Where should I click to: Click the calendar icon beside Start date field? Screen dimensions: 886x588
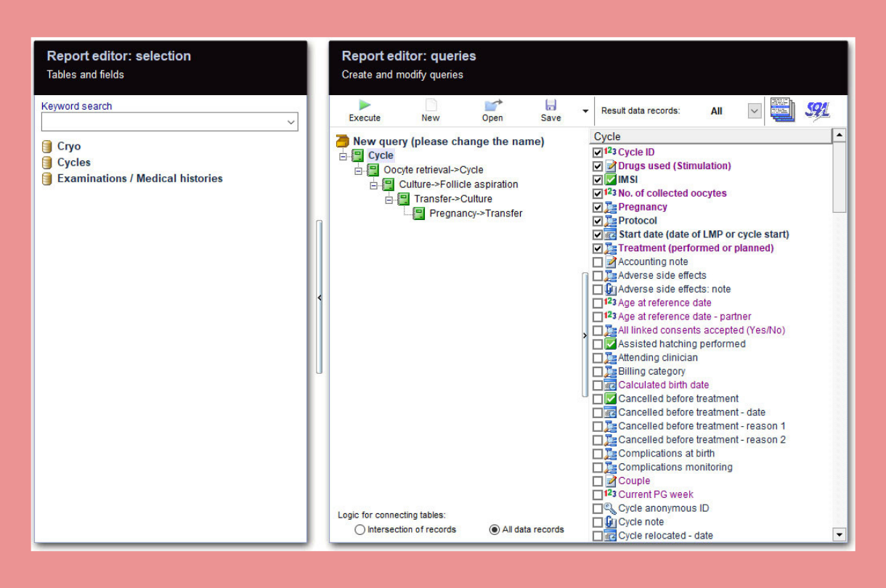[610, 234]
